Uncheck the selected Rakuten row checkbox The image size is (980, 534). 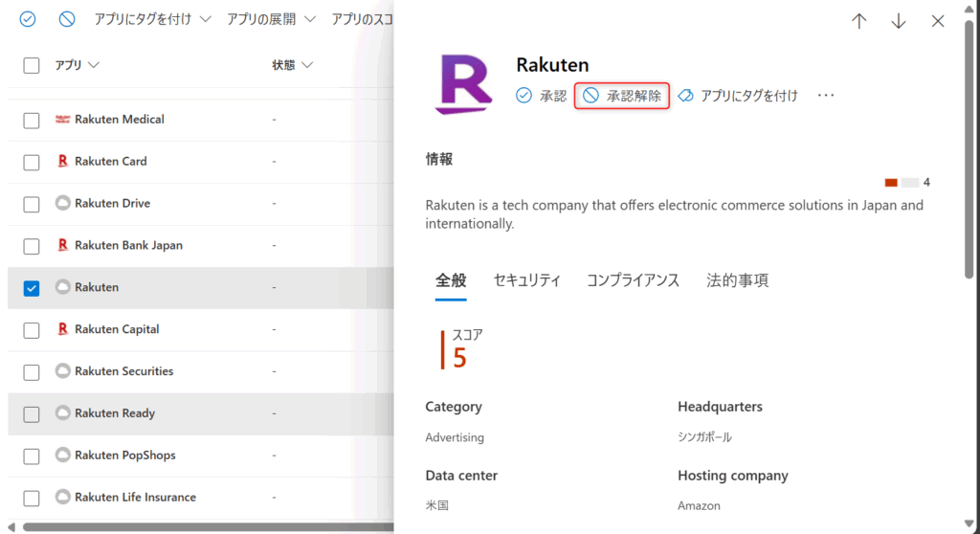(x=32, y=288)
